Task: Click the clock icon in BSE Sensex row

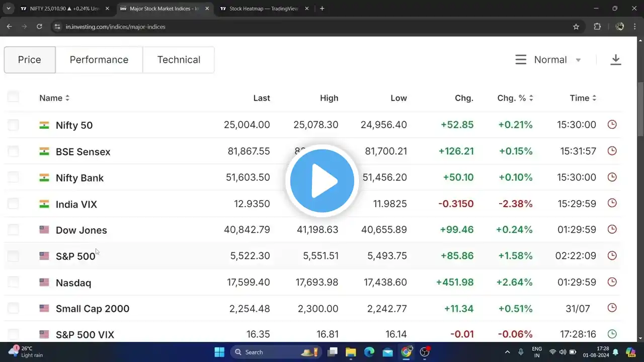Action: (612, 151)
